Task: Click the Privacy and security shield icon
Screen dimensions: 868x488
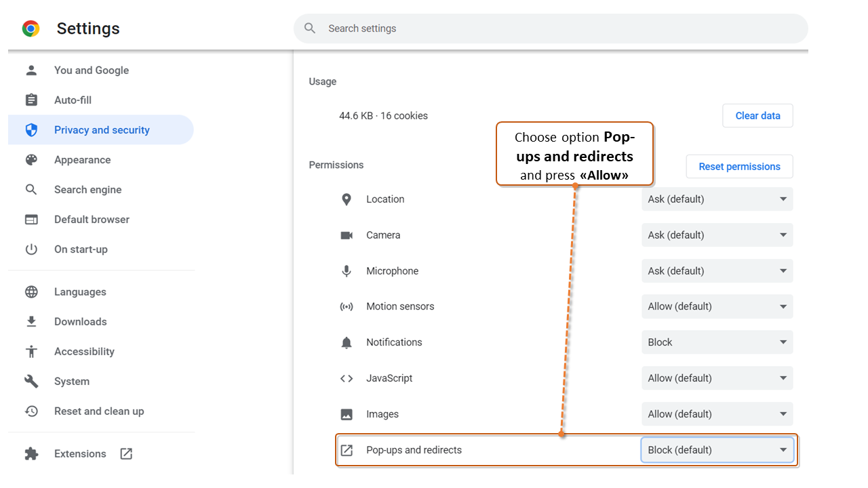Action: pos(31,130)
